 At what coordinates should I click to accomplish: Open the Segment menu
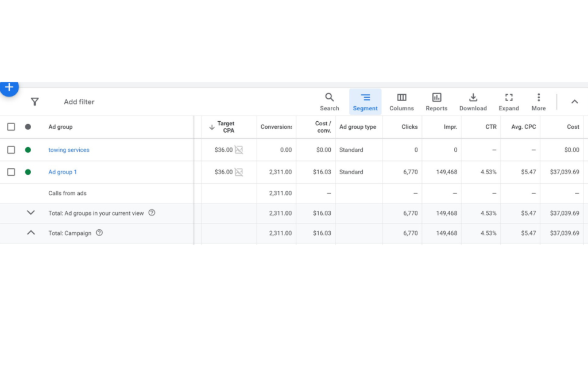point(365,102)
